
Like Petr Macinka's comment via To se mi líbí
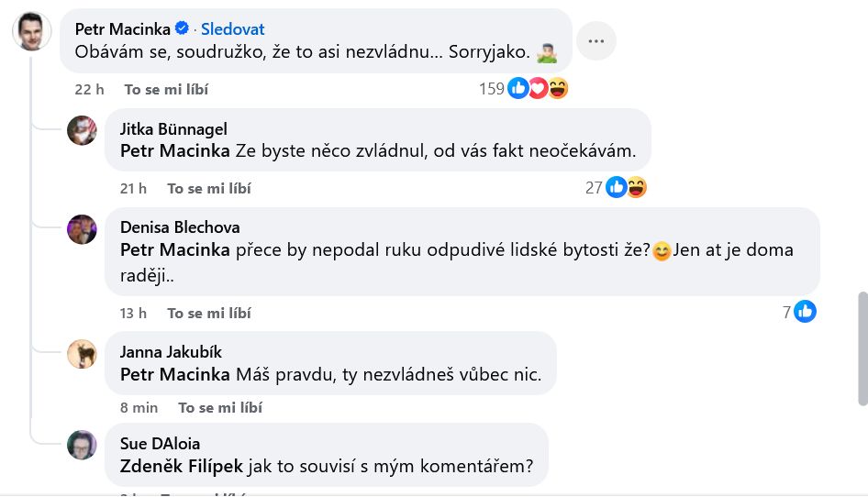tap(166, 90)
